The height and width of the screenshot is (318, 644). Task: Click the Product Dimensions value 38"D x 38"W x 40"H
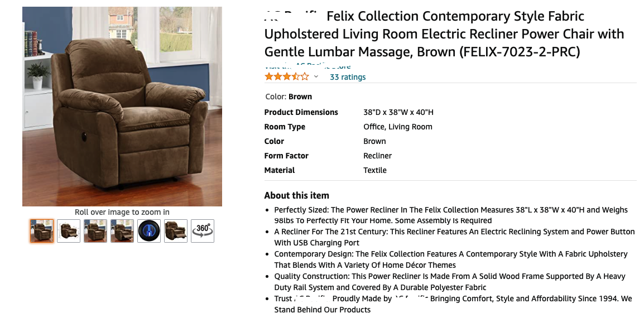coord(398,112)
